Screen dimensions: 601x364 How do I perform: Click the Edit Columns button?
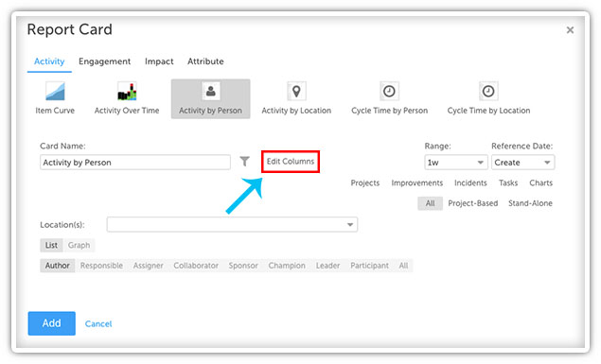[291, 162]
